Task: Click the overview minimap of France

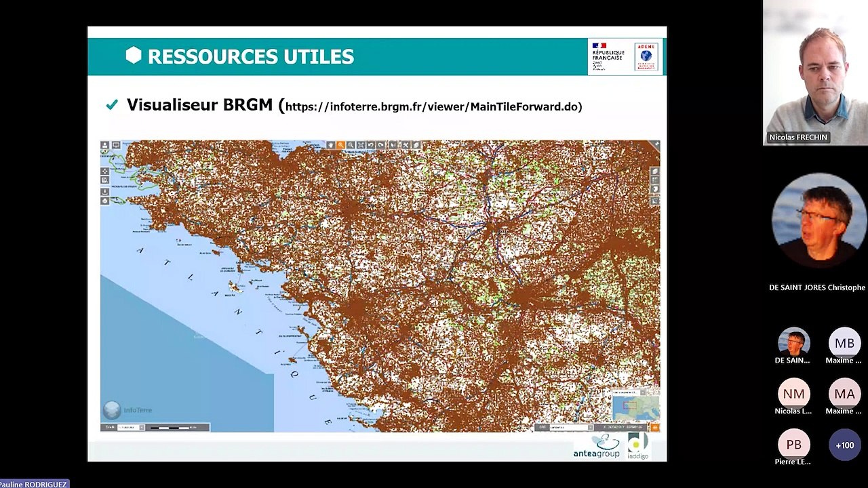Action: click(x=635, y=408)
